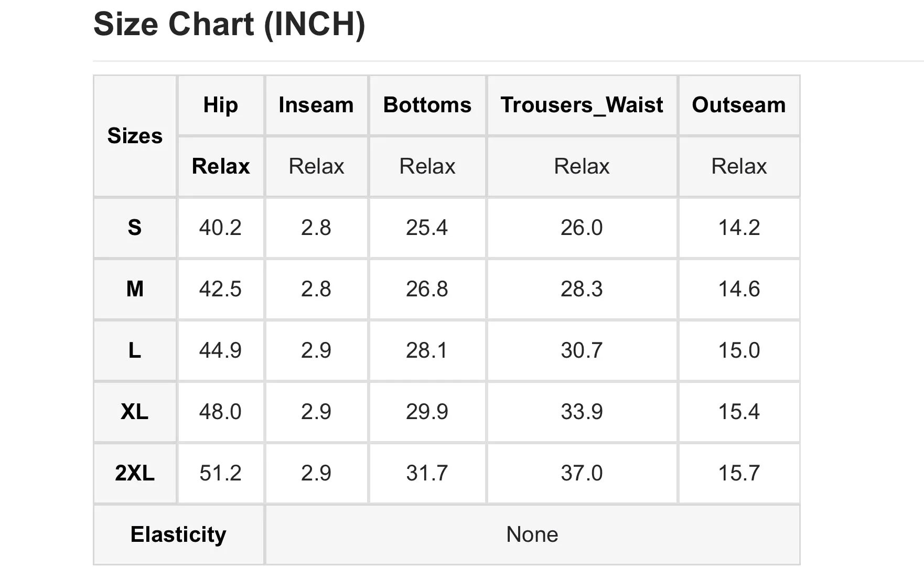Select trousers waist value 28.3
924x567 pixels.
[582, 289]
